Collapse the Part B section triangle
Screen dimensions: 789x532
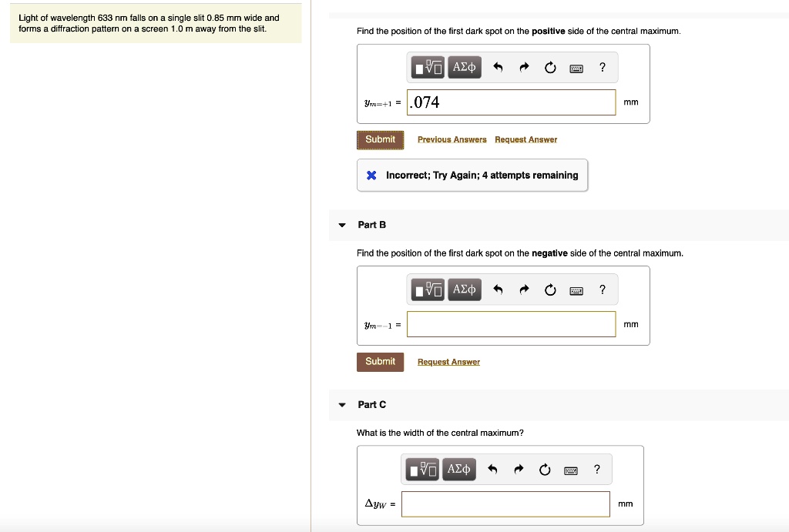tap(342, 225)
